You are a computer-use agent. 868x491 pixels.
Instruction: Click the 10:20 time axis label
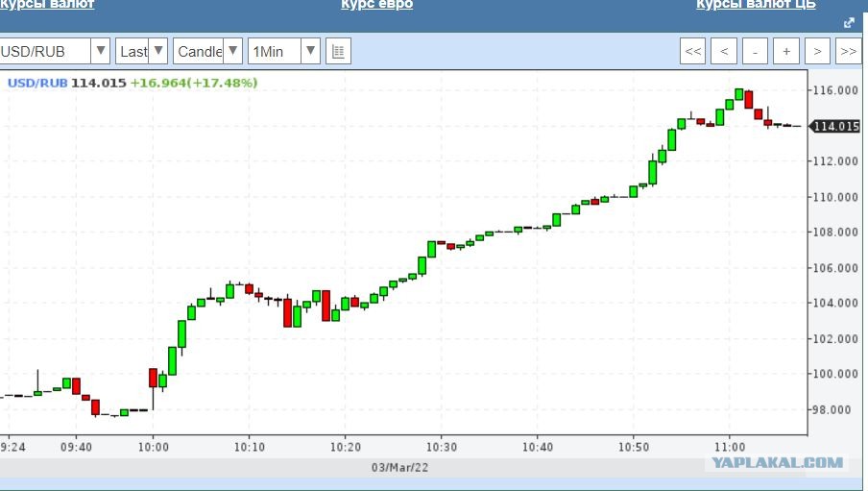point(346,447)
